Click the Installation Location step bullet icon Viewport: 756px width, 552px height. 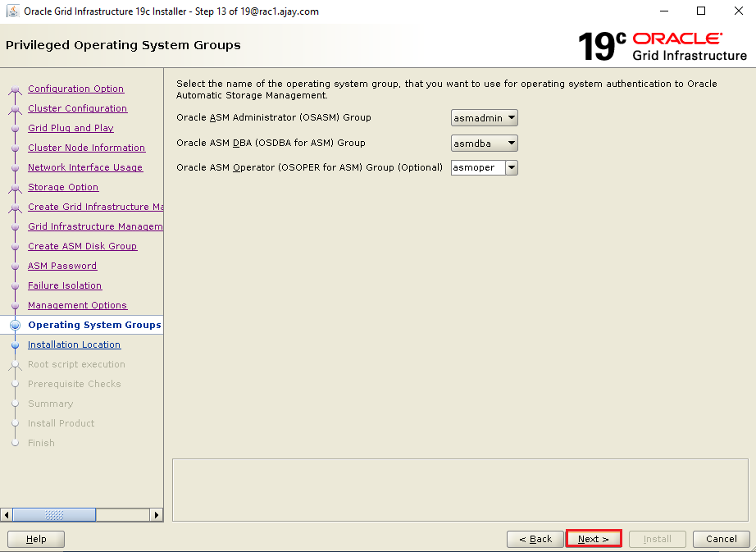point(16,345)
